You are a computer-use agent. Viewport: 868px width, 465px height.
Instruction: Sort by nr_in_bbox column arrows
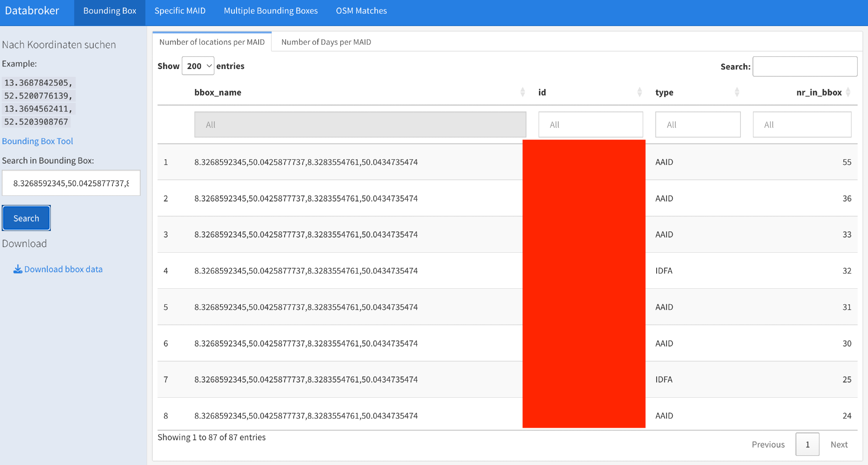[x=848, y=92]
